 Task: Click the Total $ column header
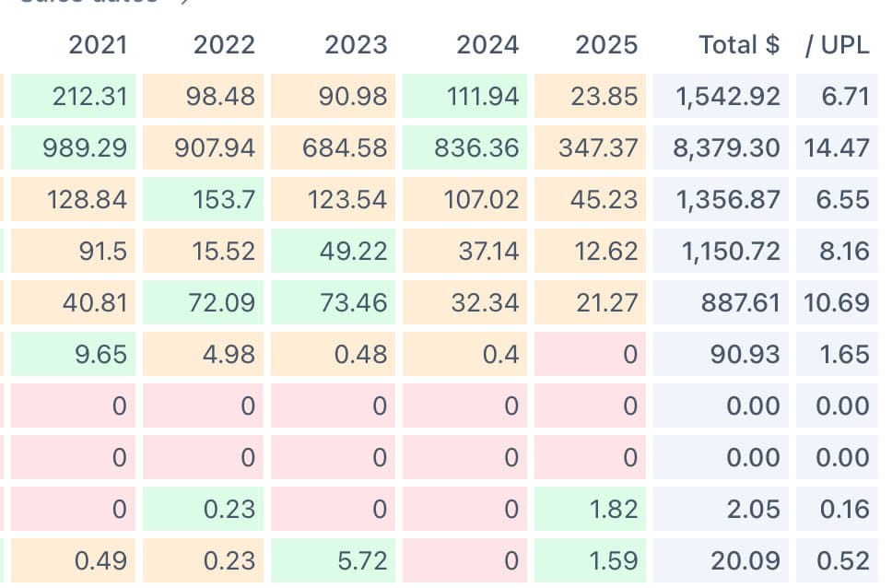click(739, 44)
